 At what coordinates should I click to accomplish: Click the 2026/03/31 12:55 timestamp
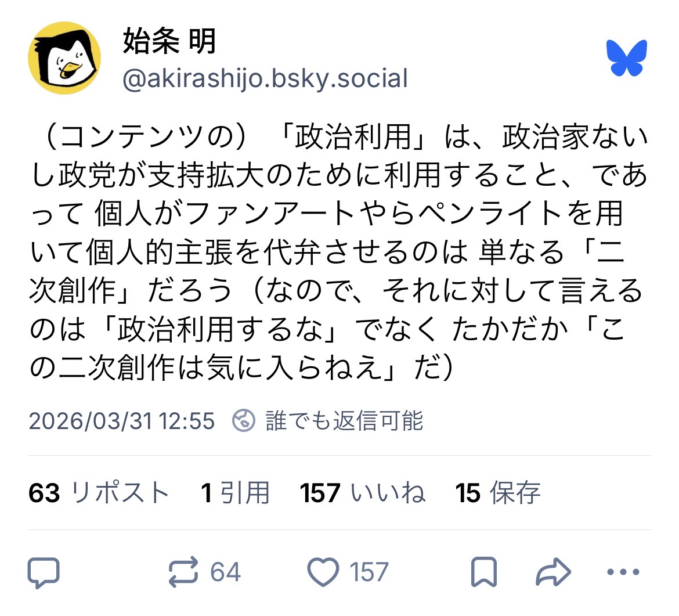121,421
